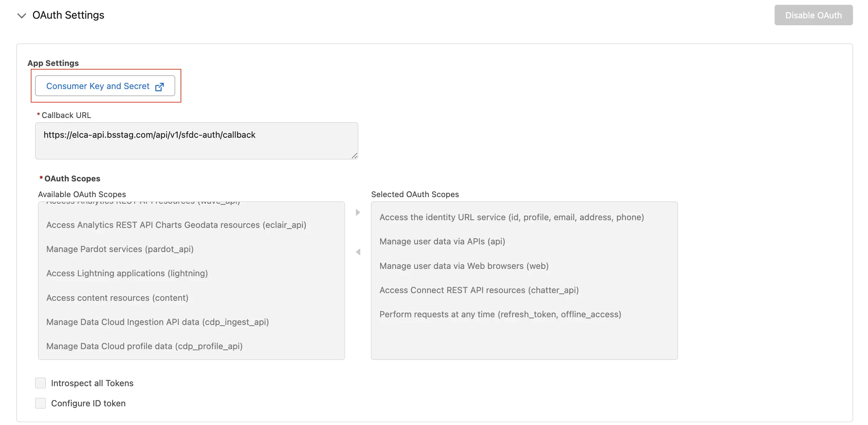This screenshot has width=868, height=425.
Task: Click the Disable OAuth button
Action: [x=813, y=15]
